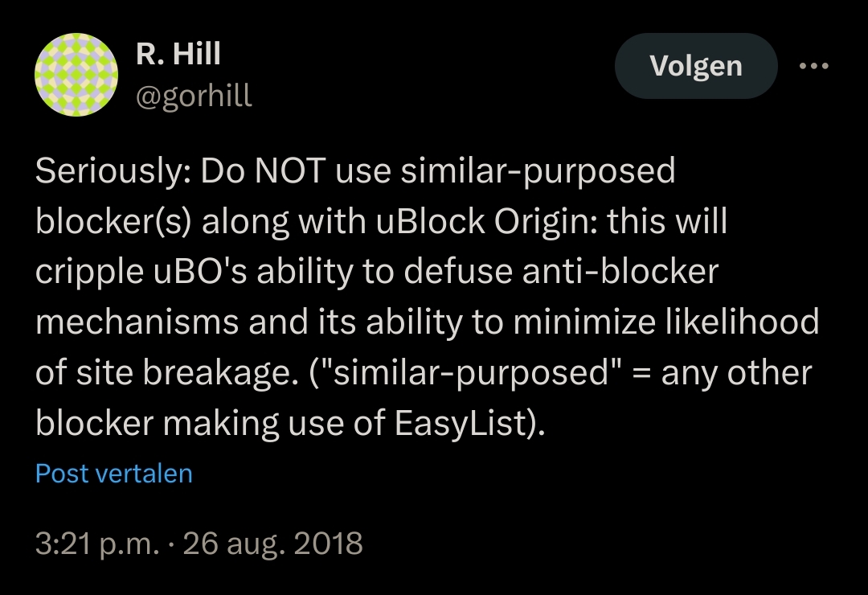
Task: Click the tweet line beginning with mechanisms
Action: (x=428, y=322)
